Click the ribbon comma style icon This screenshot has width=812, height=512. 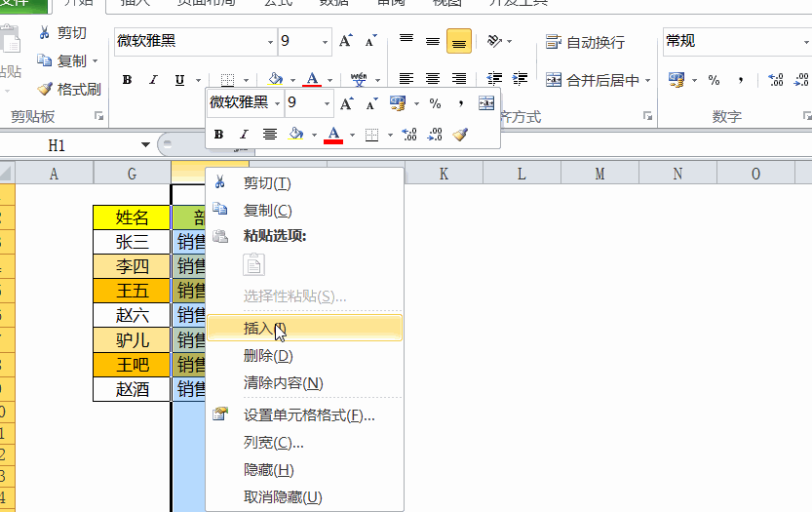click(x=741, y=80)
